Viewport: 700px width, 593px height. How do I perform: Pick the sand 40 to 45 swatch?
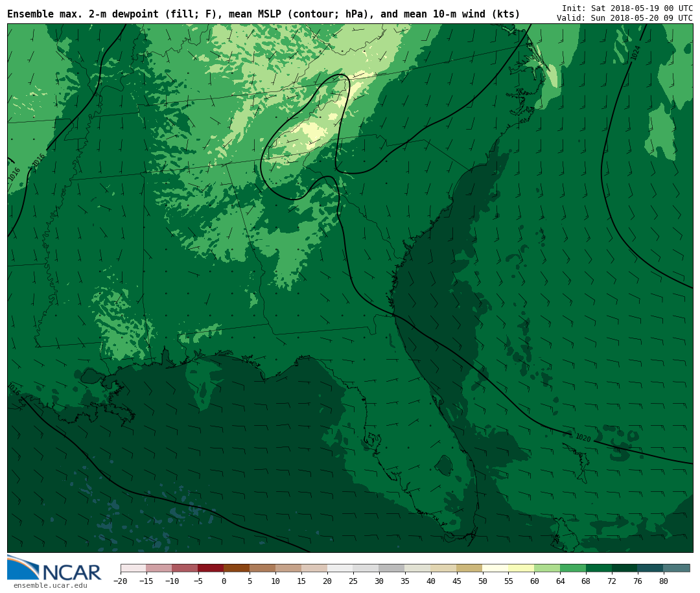click(444, 568)
